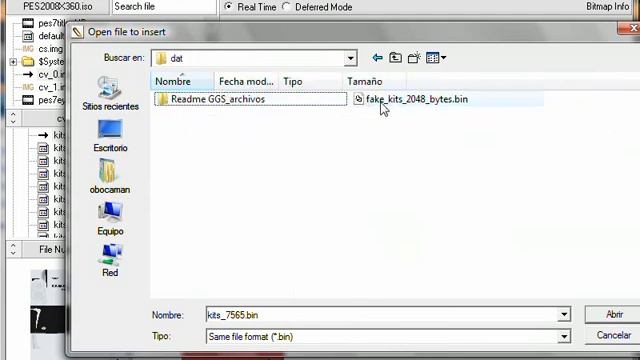640x360 pixels.
Task: Switch to the PES2008X360.iso tab
Action: [57, 7]
